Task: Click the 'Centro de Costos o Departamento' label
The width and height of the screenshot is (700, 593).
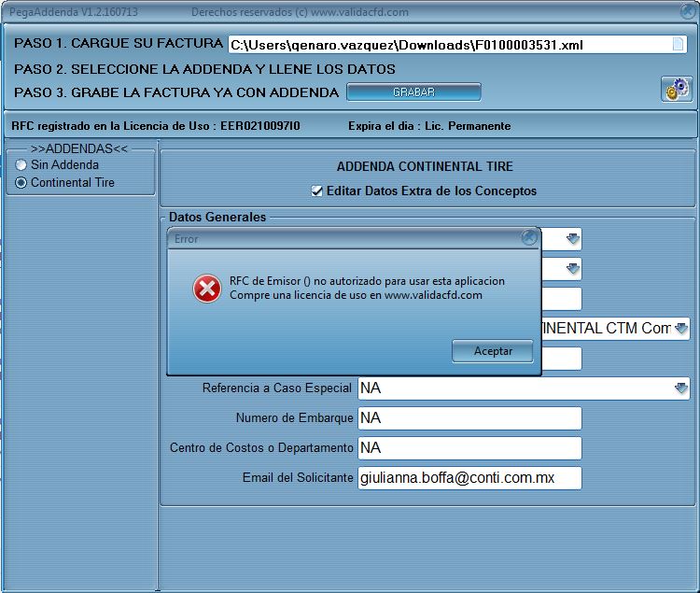Action: 261,448
